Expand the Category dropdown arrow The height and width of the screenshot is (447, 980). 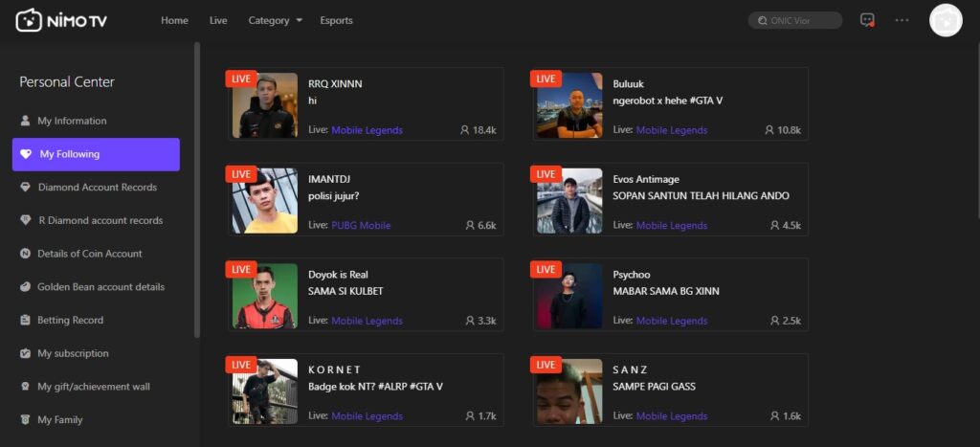click(x=300, y=21)
